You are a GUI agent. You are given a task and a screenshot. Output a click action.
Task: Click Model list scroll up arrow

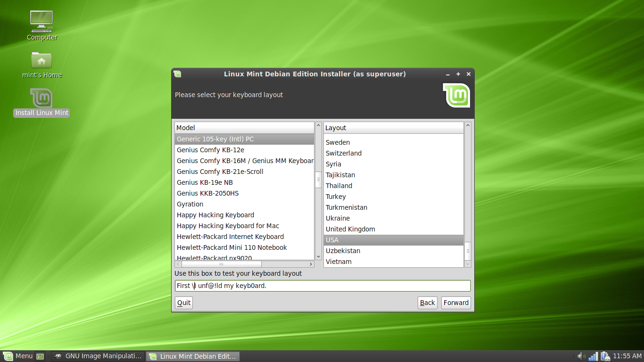pyautogui.click(x=318, y=125)
